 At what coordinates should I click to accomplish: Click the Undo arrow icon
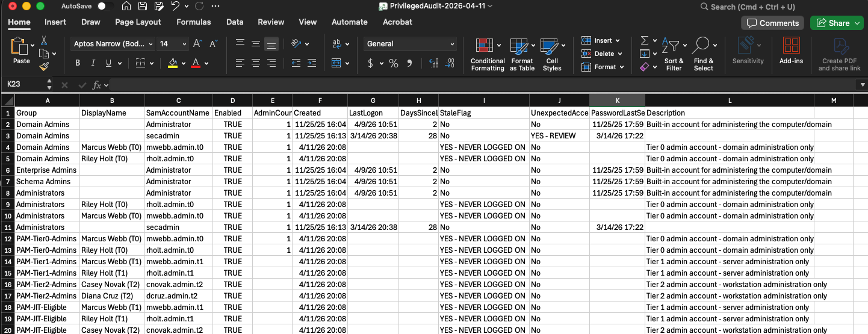[175, 7]
